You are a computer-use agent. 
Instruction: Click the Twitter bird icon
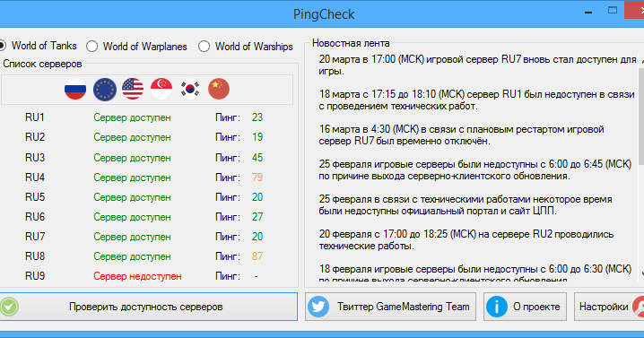318,307
